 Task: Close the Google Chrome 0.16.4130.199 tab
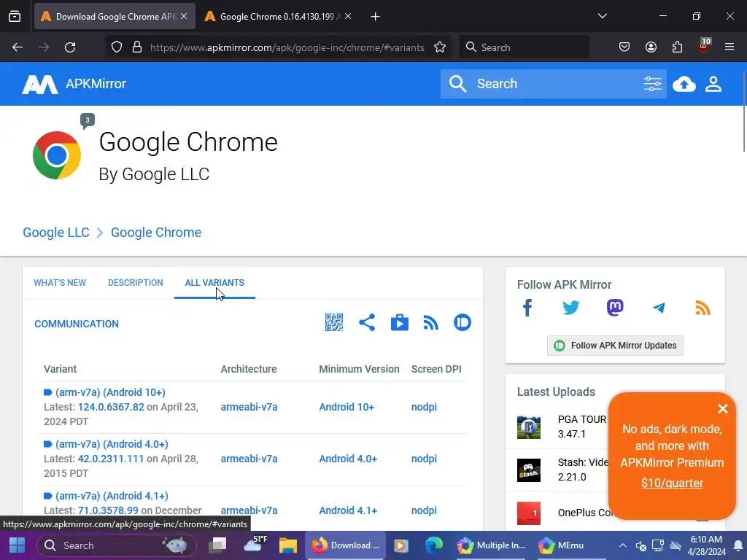pyautogui.click(x=348, y=16)
